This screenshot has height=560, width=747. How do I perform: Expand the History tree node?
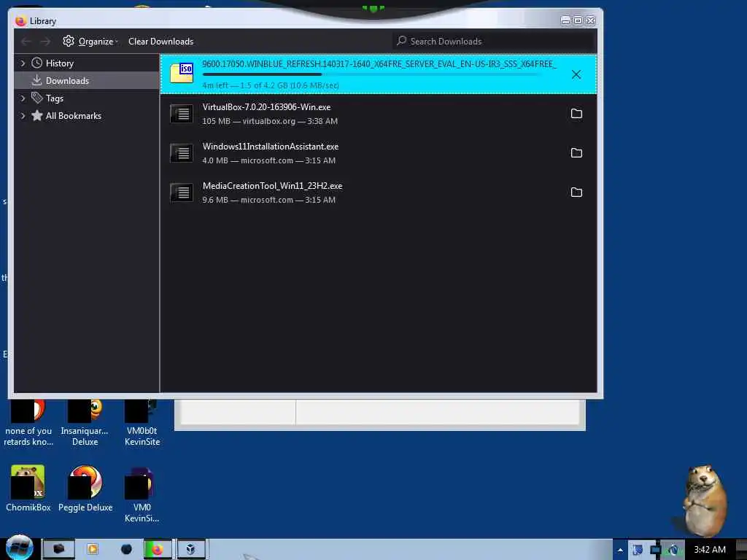pos(23,63)
